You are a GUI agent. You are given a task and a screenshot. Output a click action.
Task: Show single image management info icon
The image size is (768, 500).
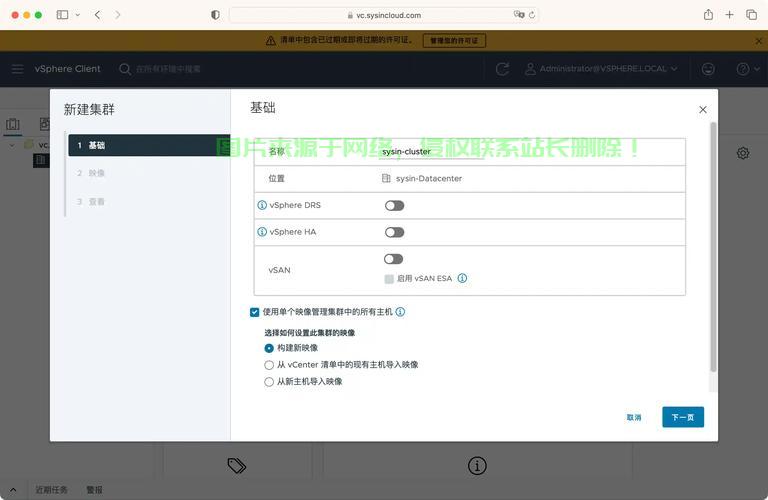400,311
